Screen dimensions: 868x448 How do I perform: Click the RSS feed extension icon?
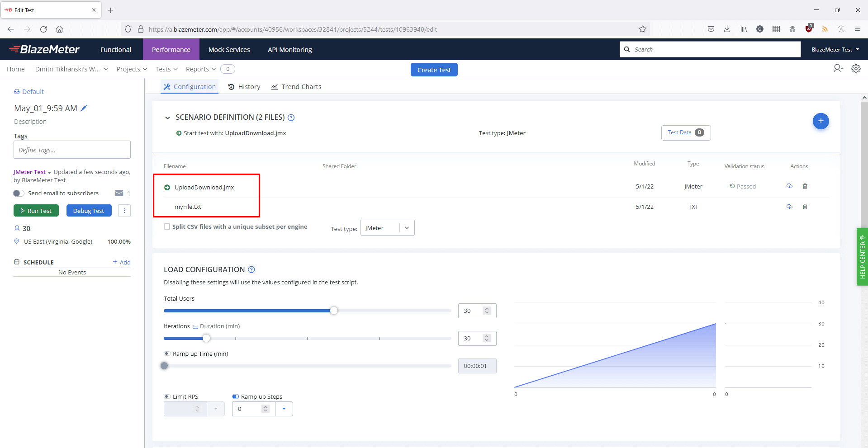(825, 29)
